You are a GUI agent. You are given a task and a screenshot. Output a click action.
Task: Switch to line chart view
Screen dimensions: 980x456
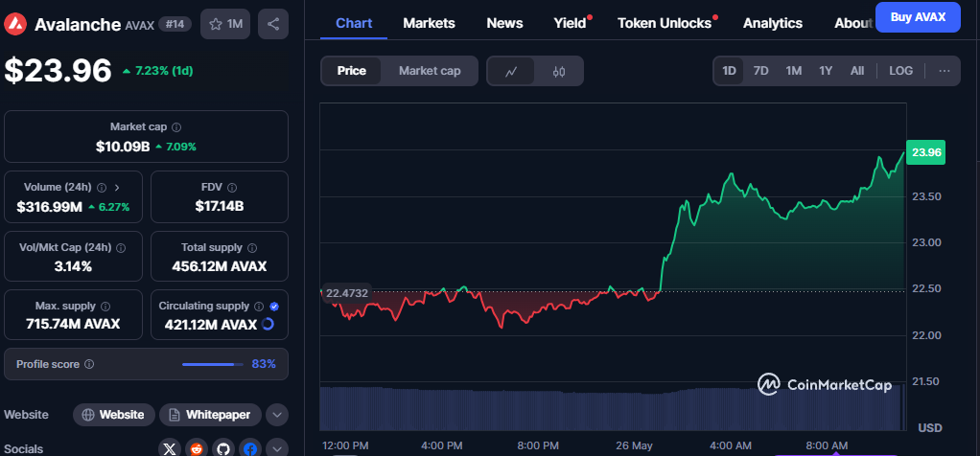[511, 71]
